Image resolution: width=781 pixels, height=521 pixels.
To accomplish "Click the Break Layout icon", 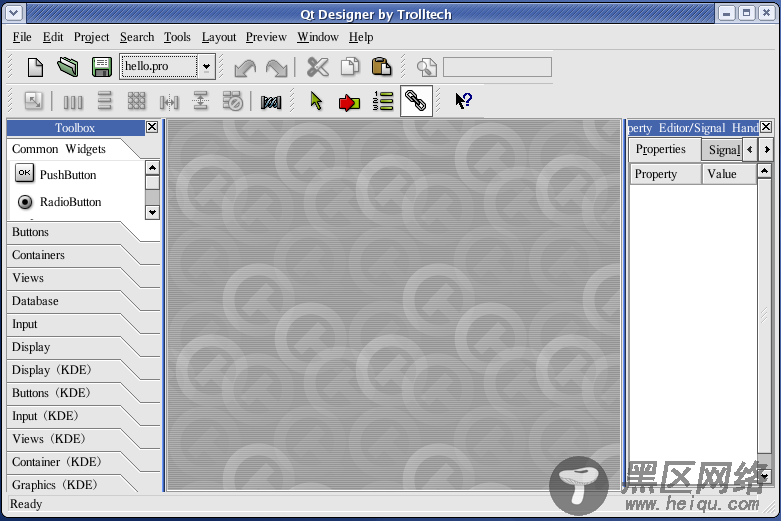I will 233,101.
